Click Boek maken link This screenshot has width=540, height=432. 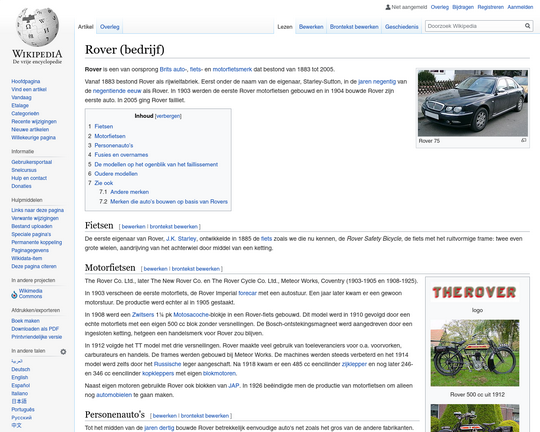point(25,321)
